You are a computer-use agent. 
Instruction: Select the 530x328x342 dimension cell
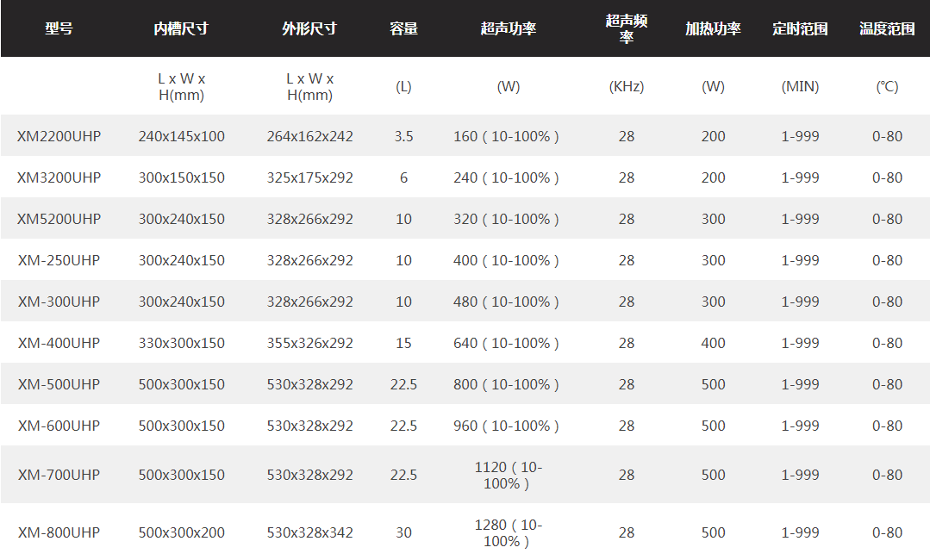(309, 532)
